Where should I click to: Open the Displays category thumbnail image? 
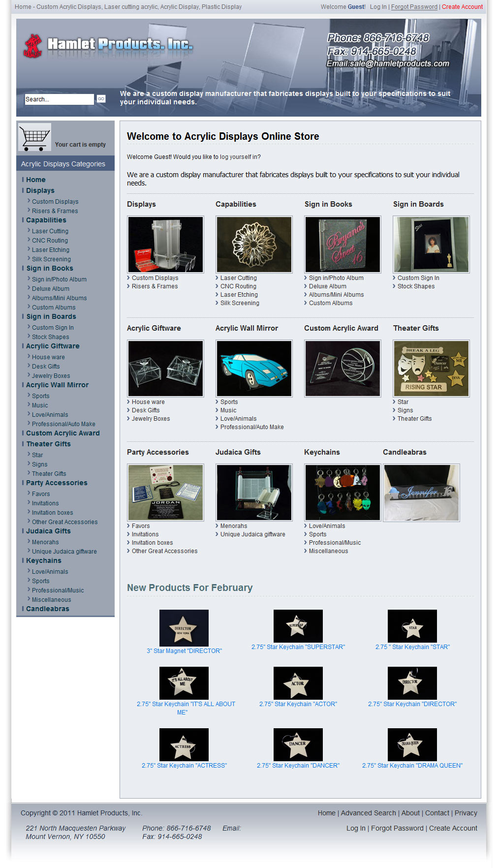click(x=165, y=245)
